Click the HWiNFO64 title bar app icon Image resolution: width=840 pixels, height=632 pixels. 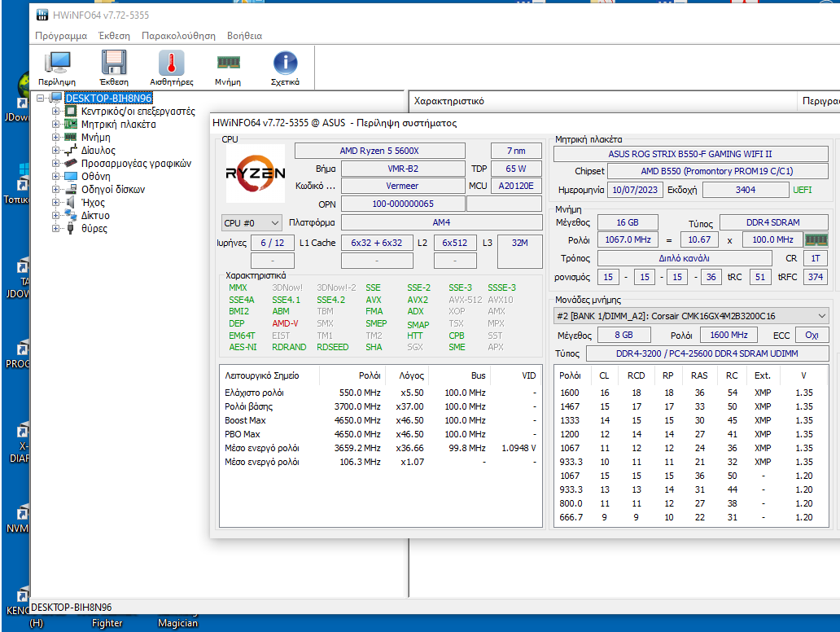tap(42, 15)
